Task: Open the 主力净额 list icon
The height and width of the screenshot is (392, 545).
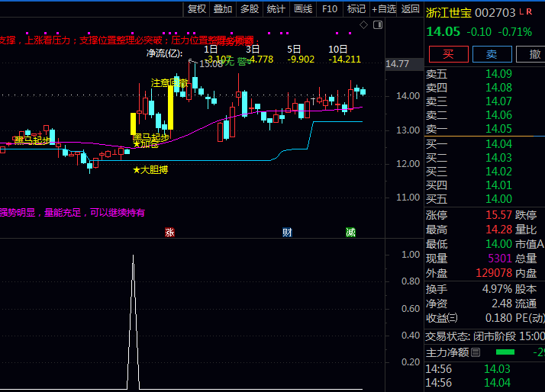Action: pos(476,353)
